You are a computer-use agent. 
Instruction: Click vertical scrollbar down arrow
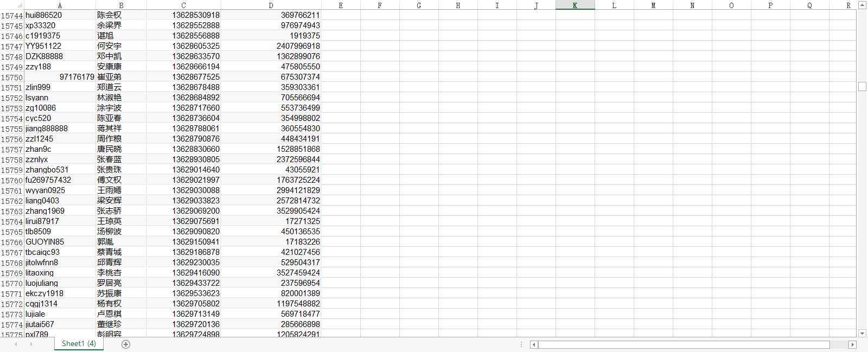pyautogui.click(x=863, y=334)
